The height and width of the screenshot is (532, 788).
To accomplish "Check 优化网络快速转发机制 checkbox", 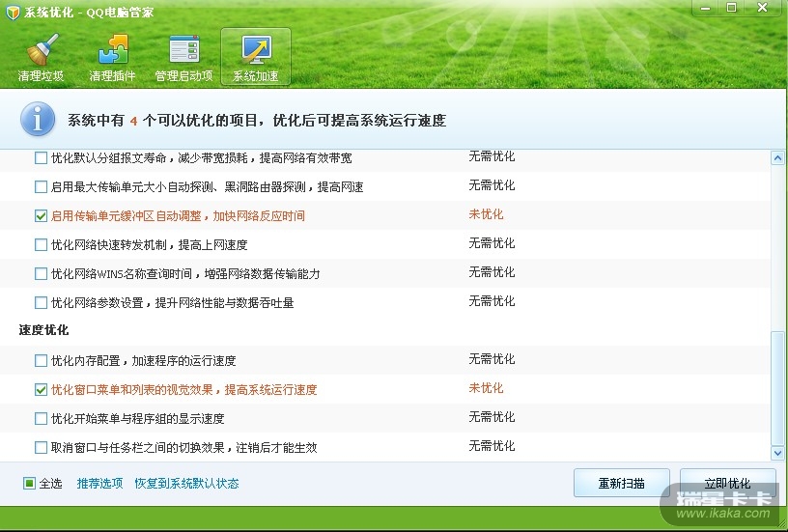I will pos(41,244).
